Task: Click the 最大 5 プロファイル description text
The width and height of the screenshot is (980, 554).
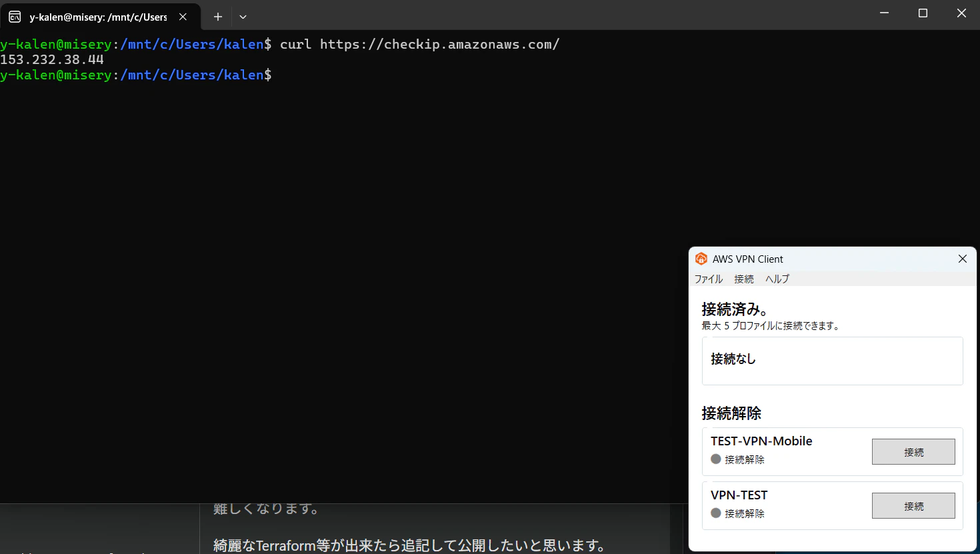Action: point(771,326)
